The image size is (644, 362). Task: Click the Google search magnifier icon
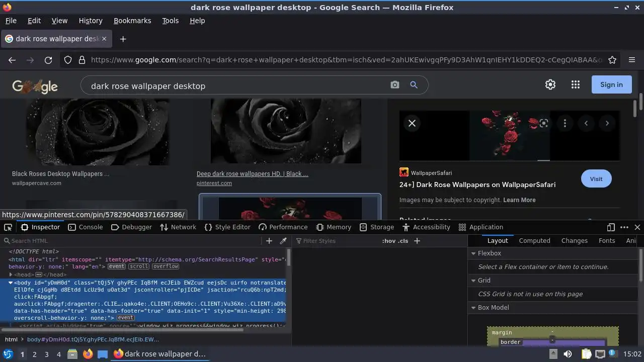pyautogui.click(x=414, y=85)
